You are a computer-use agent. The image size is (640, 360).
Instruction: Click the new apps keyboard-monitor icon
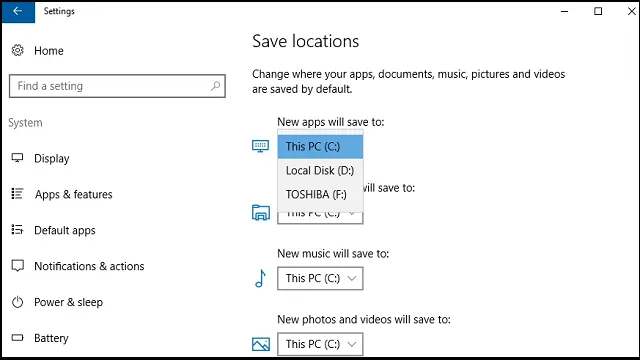point(260,146)
